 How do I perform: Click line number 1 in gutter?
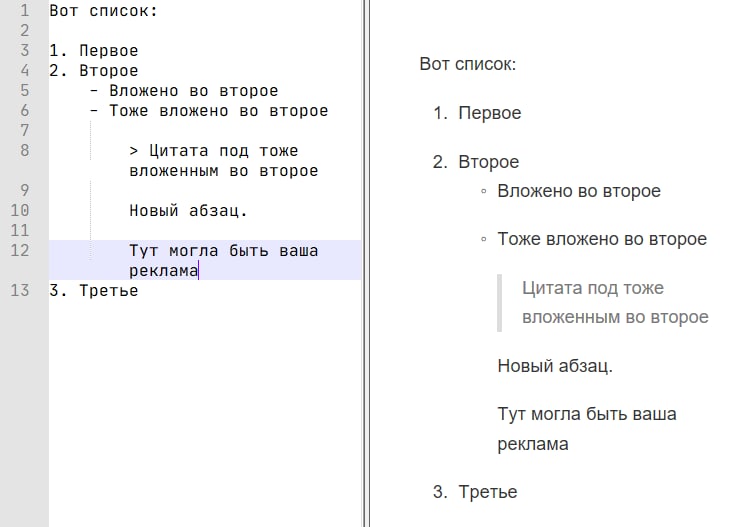[x=25, y=11]
